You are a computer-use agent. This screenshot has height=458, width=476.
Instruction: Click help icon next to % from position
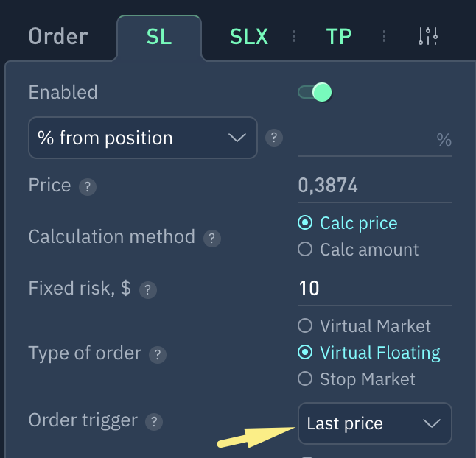[274, 138]
